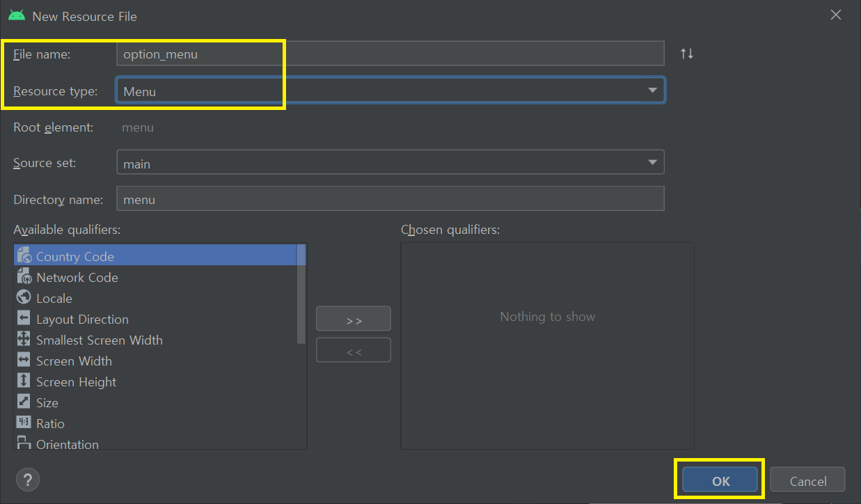Screen dimensions: 861x504
Task: Click the Screen Height icon
Action: [24, 381]
